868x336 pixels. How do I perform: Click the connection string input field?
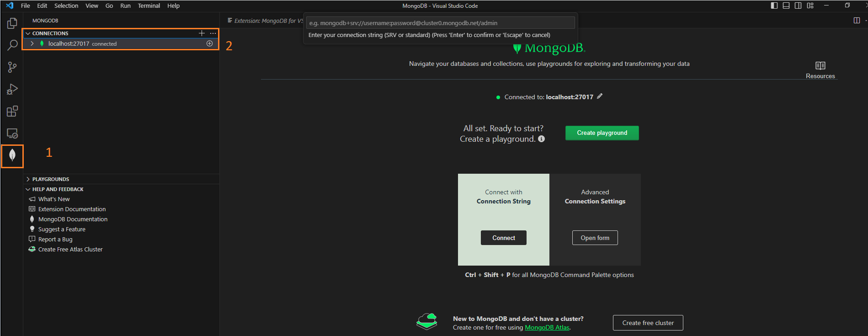click(x=440, y=23)
